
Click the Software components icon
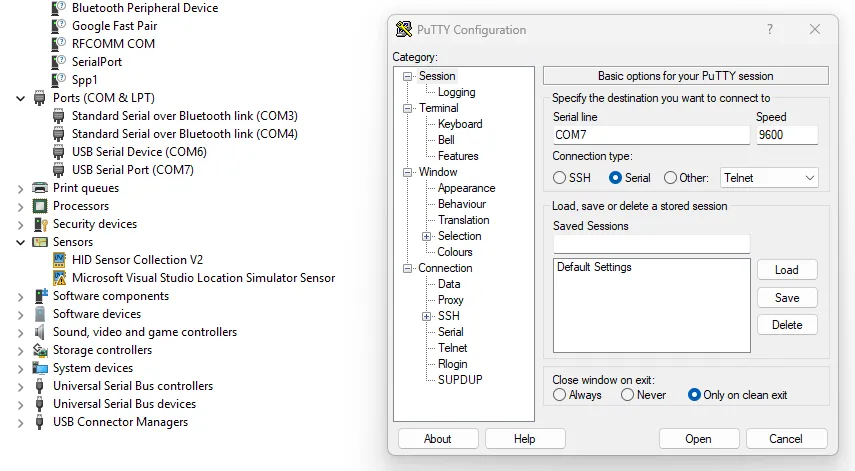[x=41, y=296]
